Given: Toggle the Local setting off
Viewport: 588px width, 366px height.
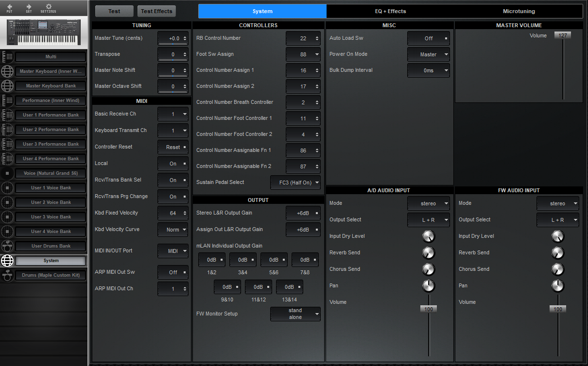Looking at the screenshot, I should 173,164.
